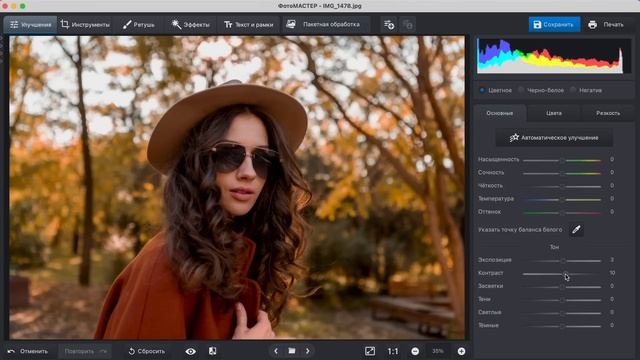
Task: Click the Экспозиция slider handle
Action: click(563, 260)
